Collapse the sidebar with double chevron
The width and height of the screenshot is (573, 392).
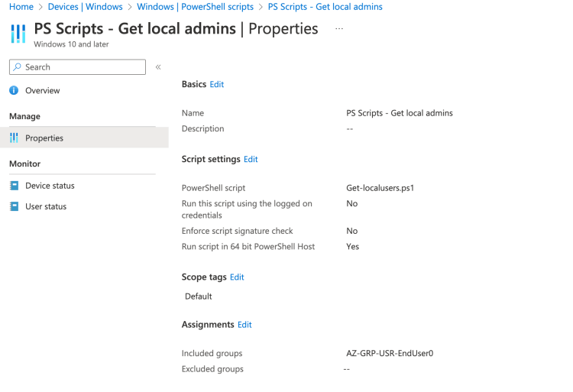(158, 67)
